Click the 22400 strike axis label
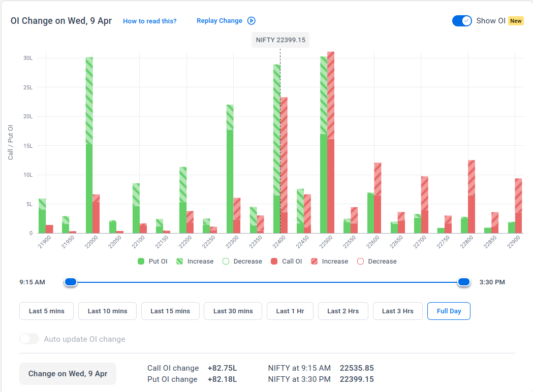 tap(279, 242)
